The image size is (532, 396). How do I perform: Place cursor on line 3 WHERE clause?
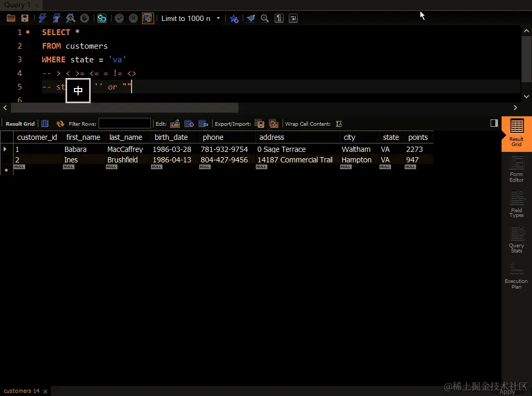[84, 60]
